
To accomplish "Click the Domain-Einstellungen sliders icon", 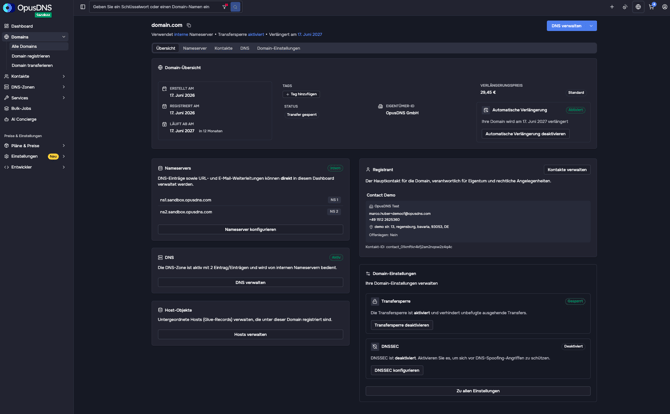I will (x=368, y=273).
